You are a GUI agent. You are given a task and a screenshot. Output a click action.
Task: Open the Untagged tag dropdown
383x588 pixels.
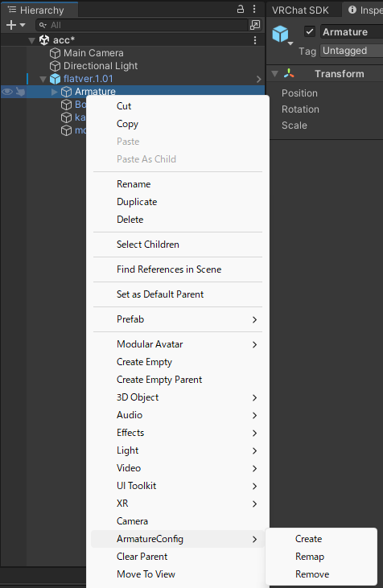pyautogui.click(x=352, y=51)
